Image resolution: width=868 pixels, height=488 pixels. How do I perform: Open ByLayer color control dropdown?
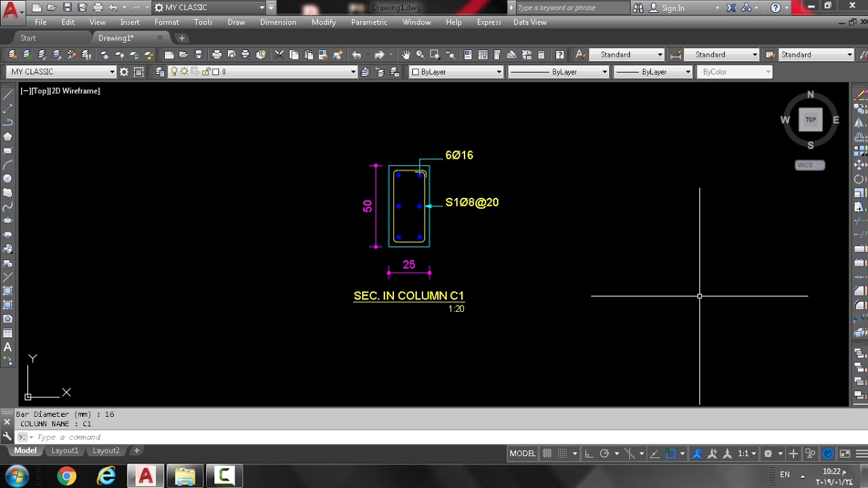point(499,72)
